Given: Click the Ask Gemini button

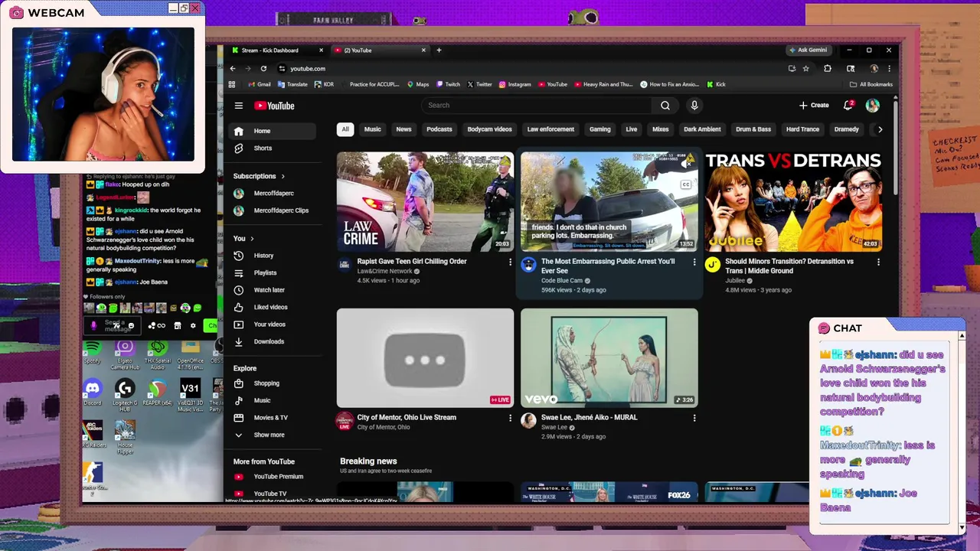Looking at the screenshot, I should point(808,51).
